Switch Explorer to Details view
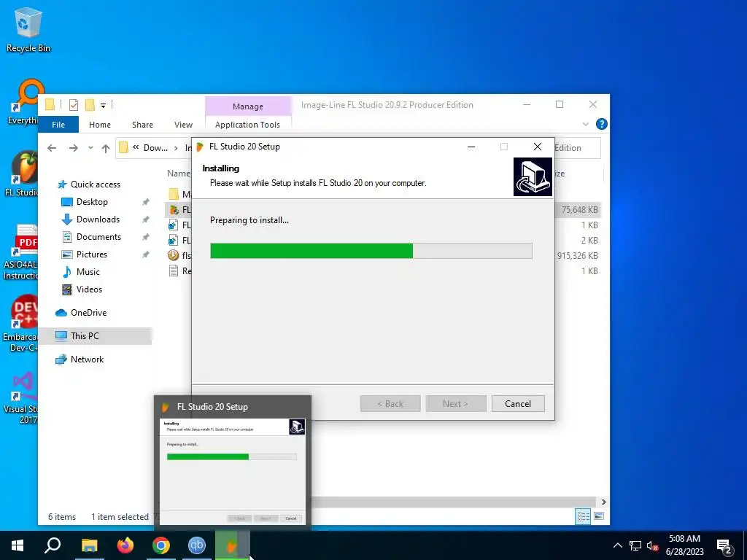 pos(583,516)
